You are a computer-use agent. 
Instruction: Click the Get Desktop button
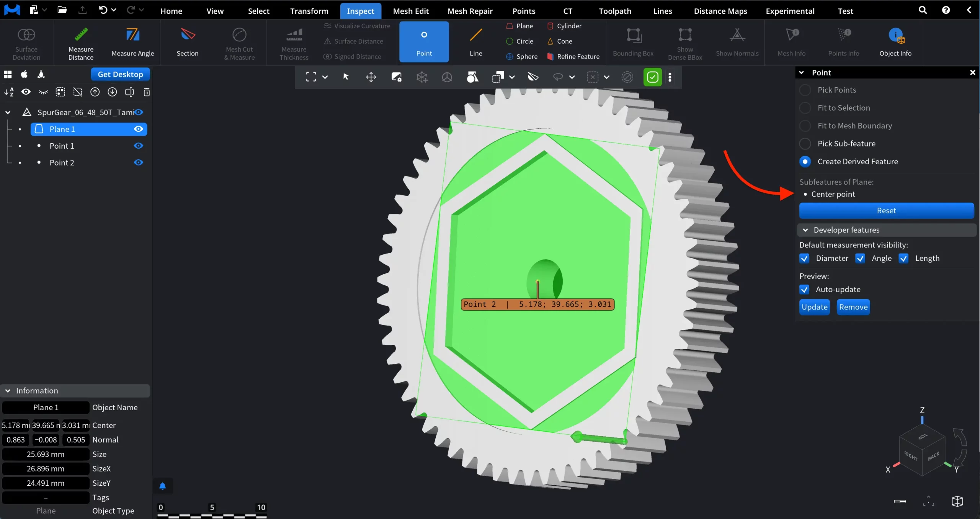[120, 74]
